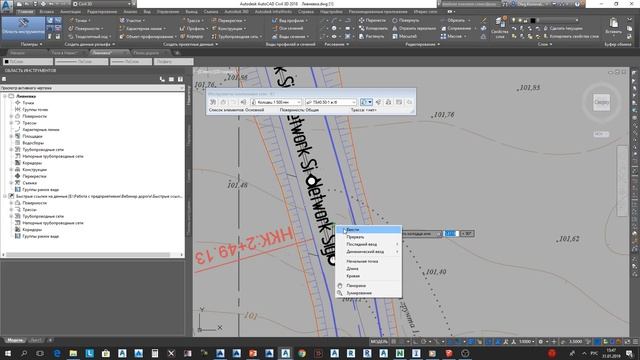Expand the Палитры panel title
The image size is (640, 360).
31,44
